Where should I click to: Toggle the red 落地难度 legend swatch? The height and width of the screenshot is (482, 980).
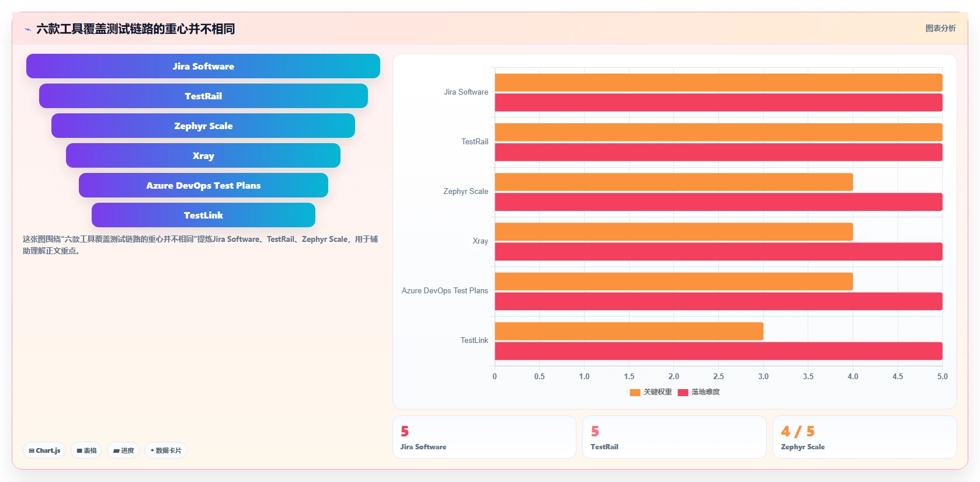[683, 392]
